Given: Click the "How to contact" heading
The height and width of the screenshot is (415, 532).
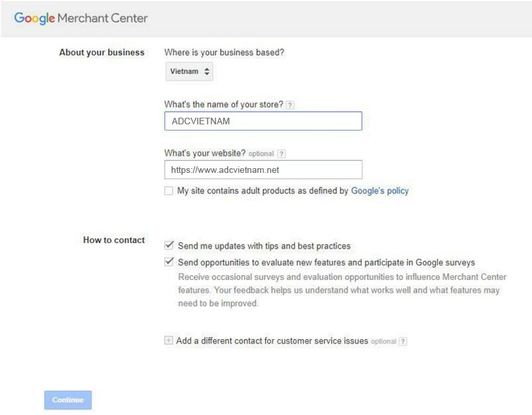Looking at the screenshot, I should click(x=114, y=240).
